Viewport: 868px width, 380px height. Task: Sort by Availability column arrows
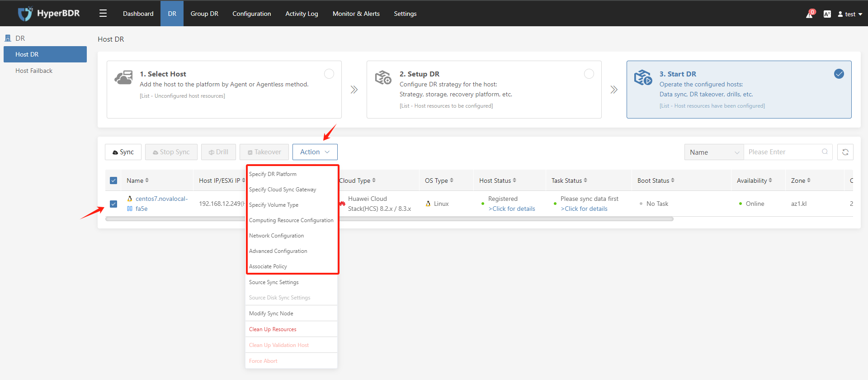coord(770,180)
